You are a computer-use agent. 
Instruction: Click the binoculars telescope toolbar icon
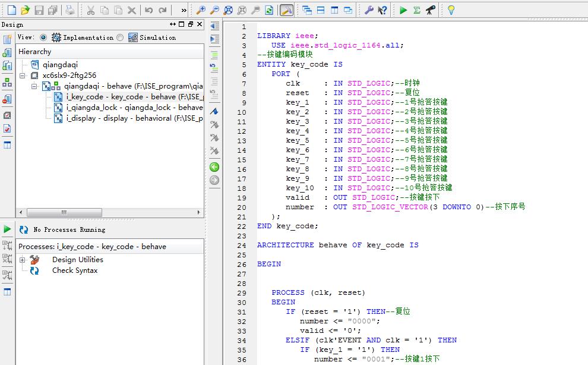tap(431, 10)
